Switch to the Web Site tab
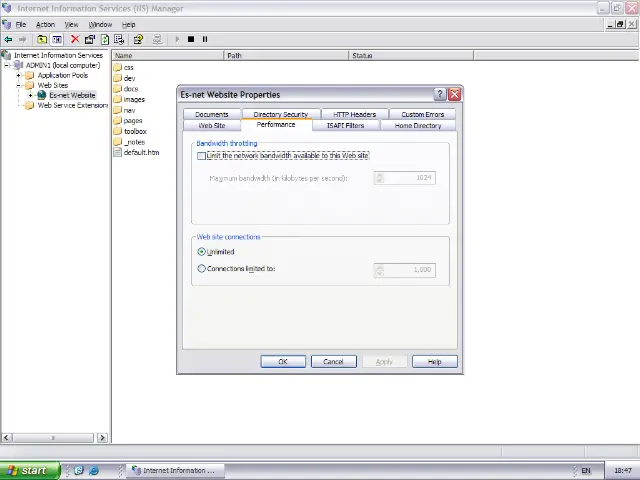 point(212,125)
